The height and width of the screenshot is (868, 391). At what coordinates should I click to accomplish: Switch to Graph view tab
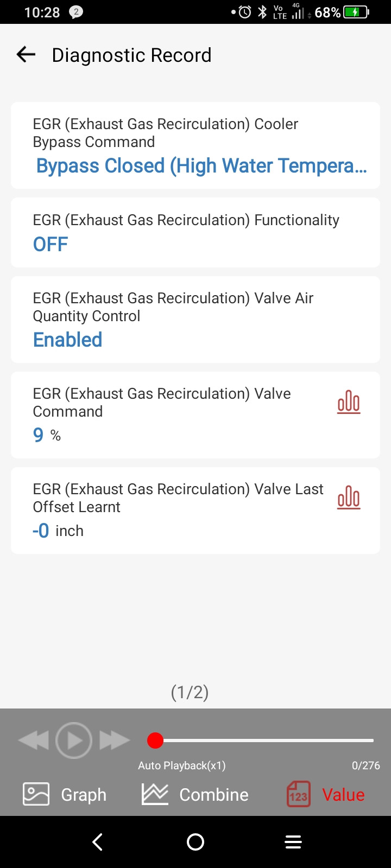point(65,794)
